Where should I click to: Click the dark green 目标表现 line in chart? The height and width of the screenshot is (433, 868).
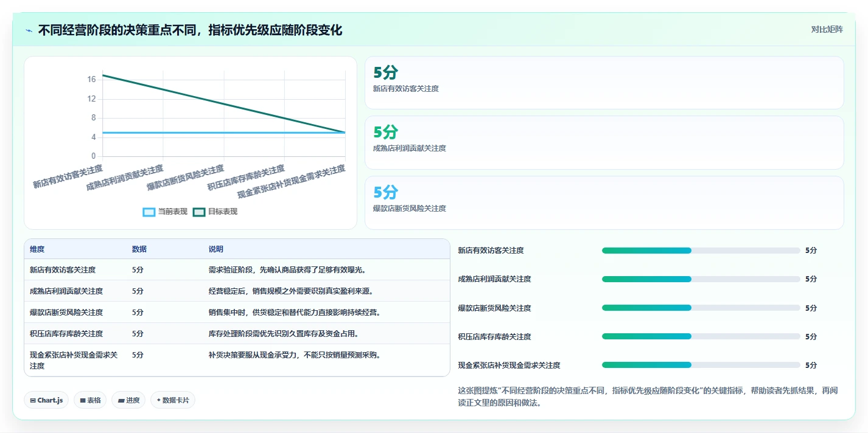(x=224, y=104)
